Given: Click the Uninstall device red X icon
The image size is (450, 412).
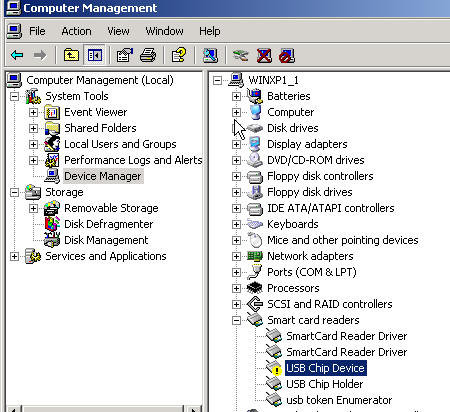Looking at the screenshot, I should pos(264,55).
